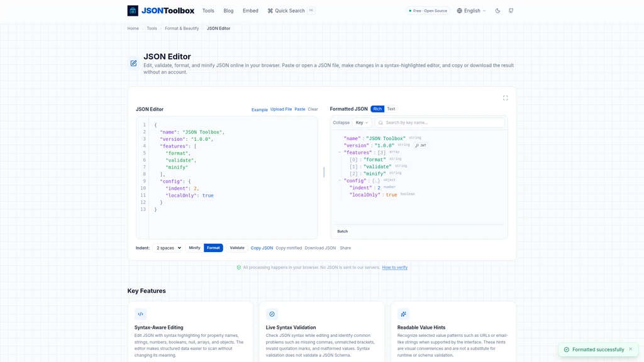Click the JSONToolbox logo icon

[133, 11]
